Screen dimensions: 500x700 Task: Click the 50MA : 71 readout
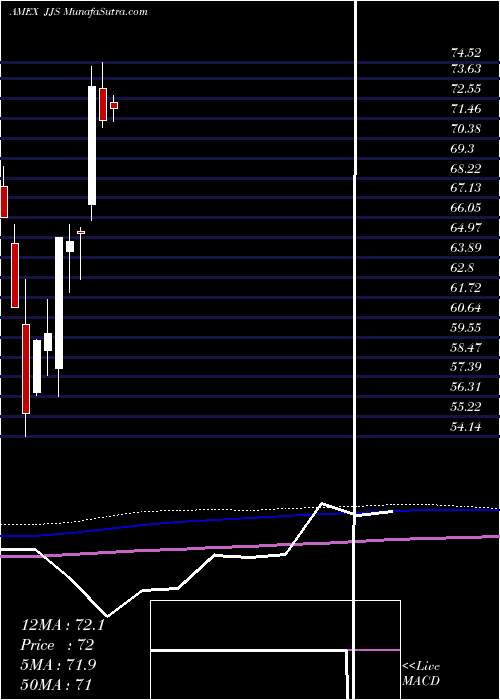click(x=56, y=684)
